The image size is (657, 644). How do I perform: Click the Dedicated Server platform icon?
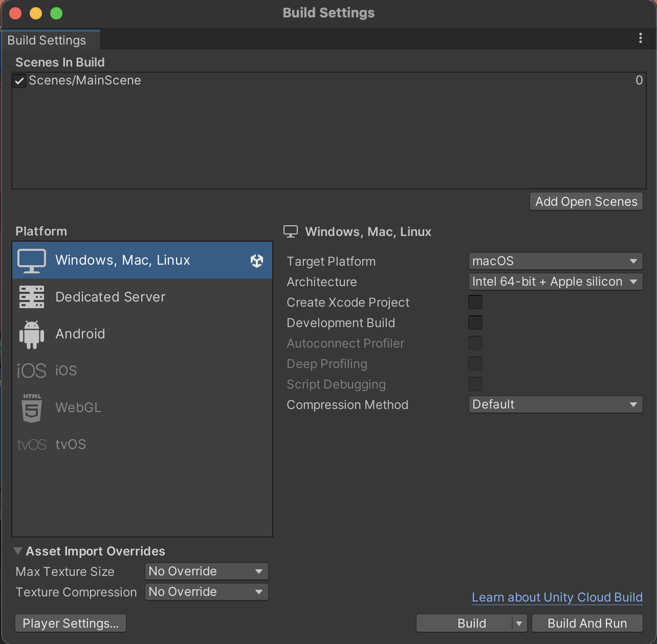pos(32,297)
